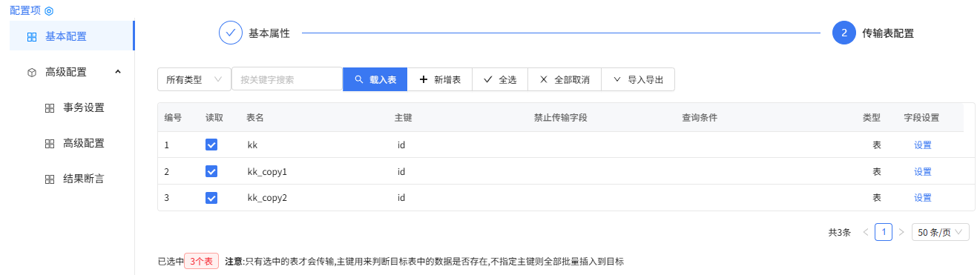Open the 导入导出 dropdown menu
Image resolution: width=980 pixels, height=275 pixels.
coord(638,79)
